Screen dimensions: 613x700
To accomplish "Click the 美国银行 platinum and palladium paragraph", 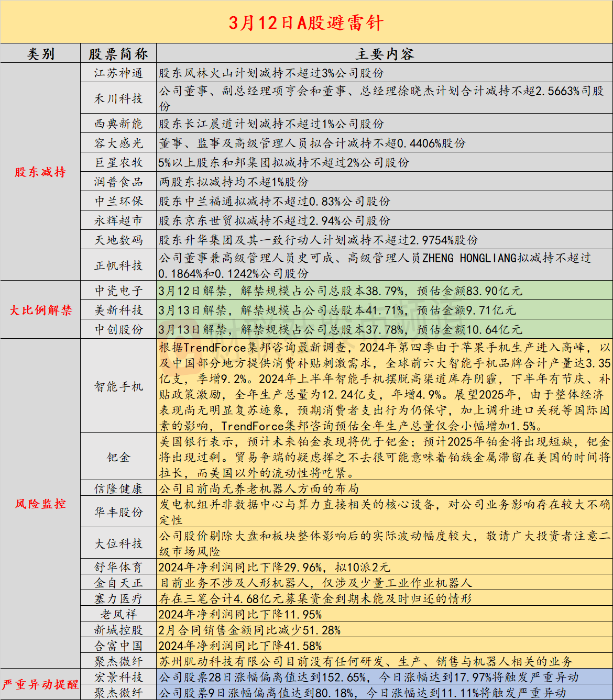I will [385, 457].
